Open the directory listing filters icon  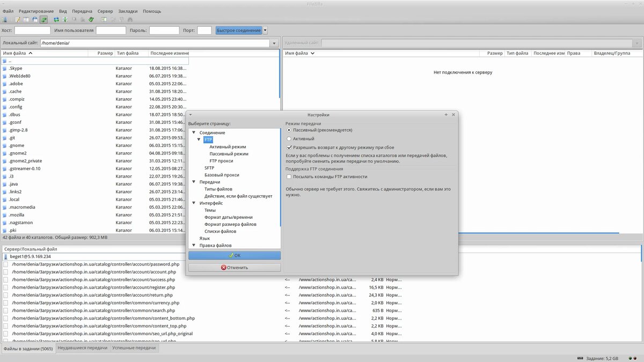tap(104, 20)
